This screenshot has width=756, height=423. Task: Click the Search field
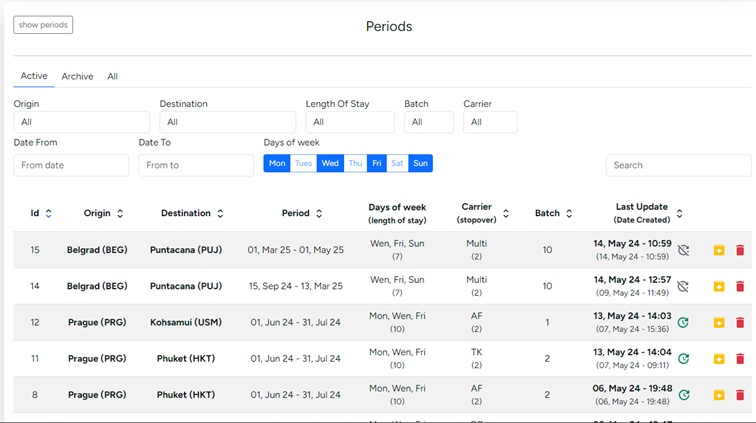(678, 165)
